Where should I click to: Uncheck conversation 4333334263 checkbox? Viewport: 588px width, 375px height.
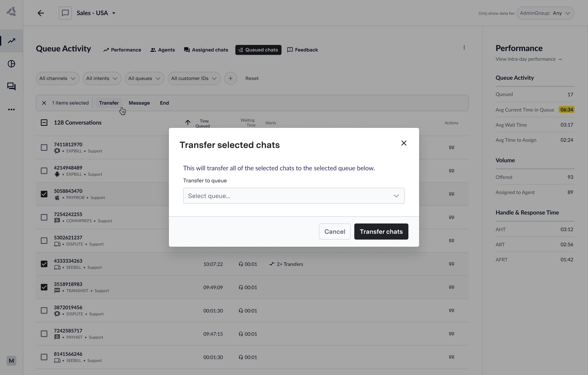coord(44,264)
